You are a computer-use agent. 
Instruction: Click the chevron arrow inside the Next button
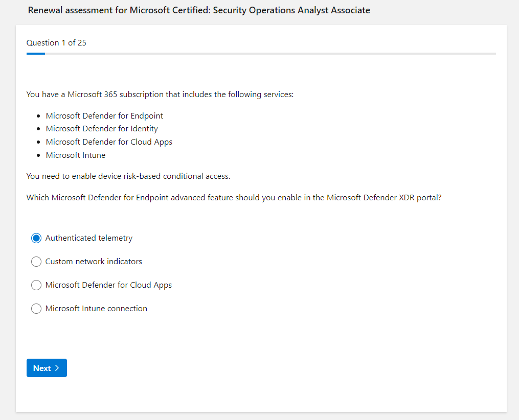(57, 368)
